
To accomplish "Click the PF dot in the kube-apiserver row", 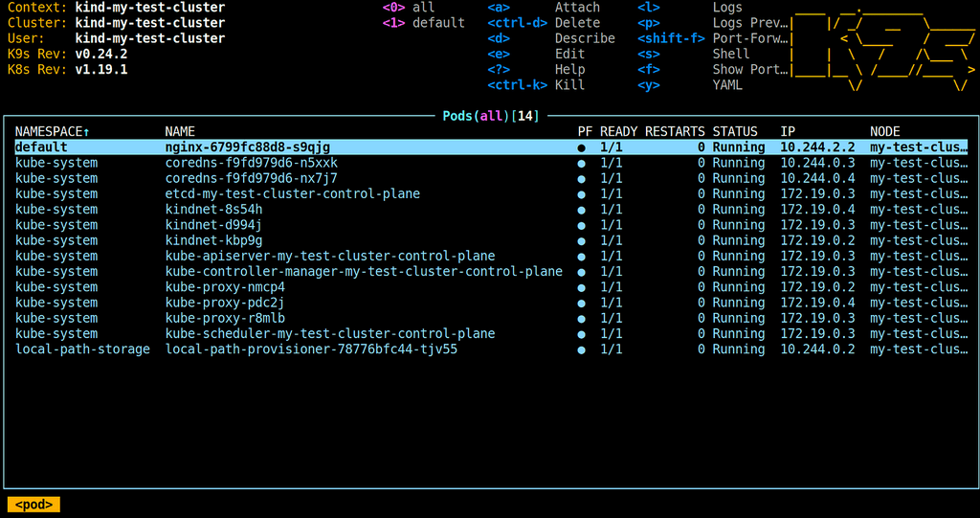I will 582,258.
